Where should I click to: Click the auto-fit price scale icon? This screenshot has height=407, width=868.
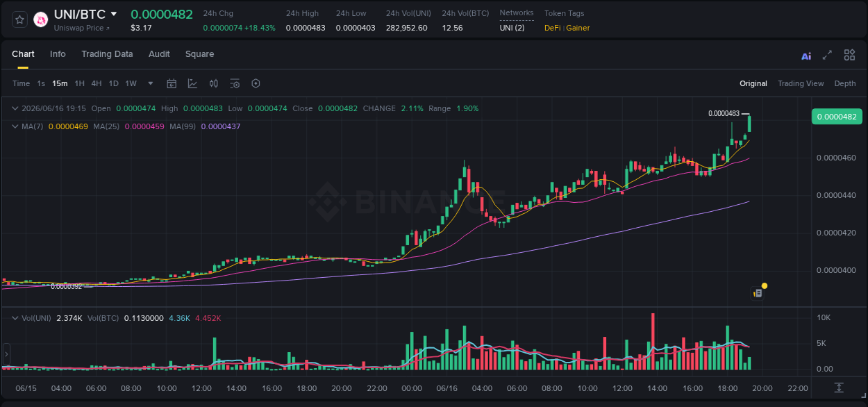tap(839, 387)
